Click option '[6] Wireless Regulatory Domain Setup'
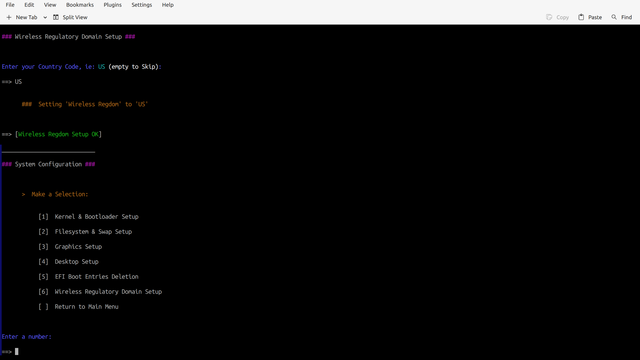The height and width of the screenshot is (360, 640). click(x=100, y=292)
